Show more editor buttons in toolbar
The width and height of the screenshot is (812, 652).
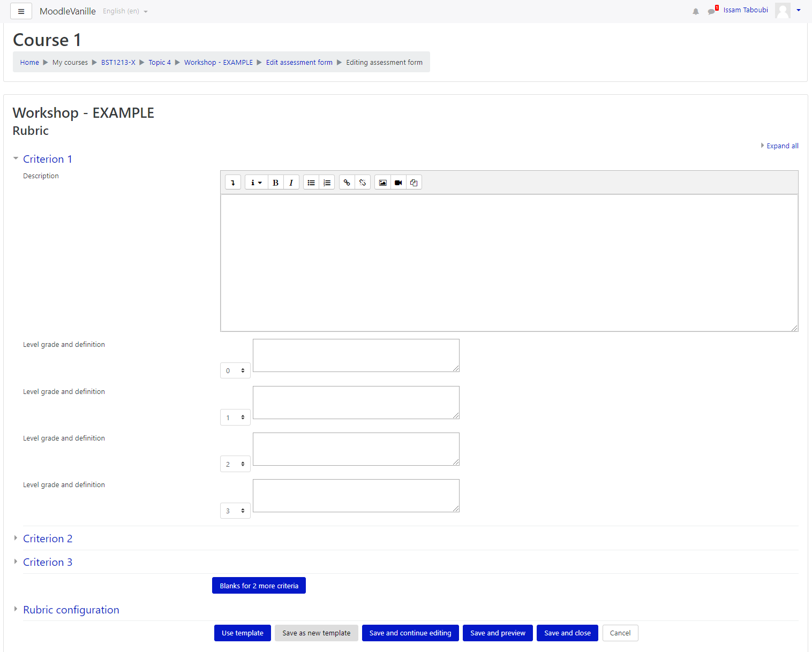[233, 183]
